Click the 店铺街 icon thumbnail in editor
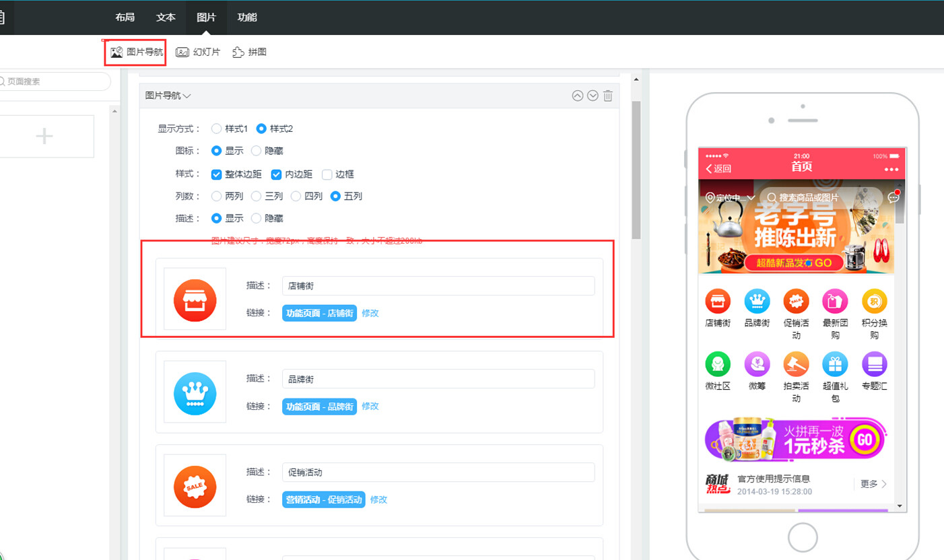This screenshot has width=944, height=560. (x=195, y=300)
